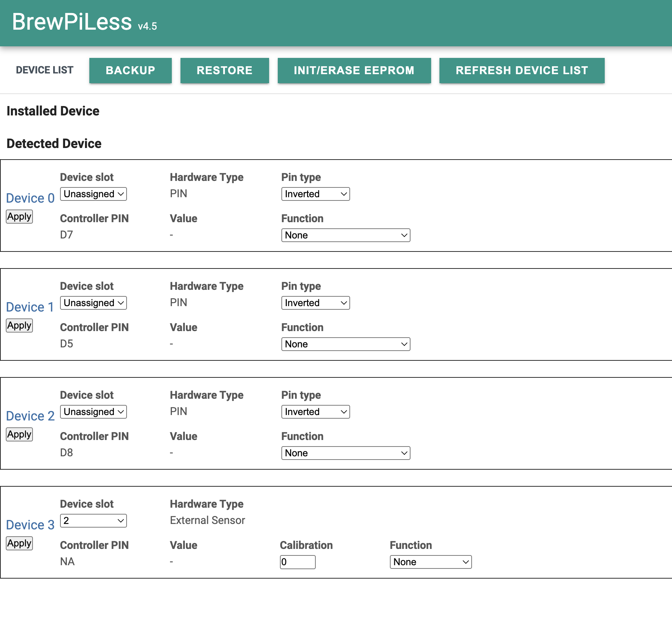Click the Device 2 heading

click(x=30, y=416)
